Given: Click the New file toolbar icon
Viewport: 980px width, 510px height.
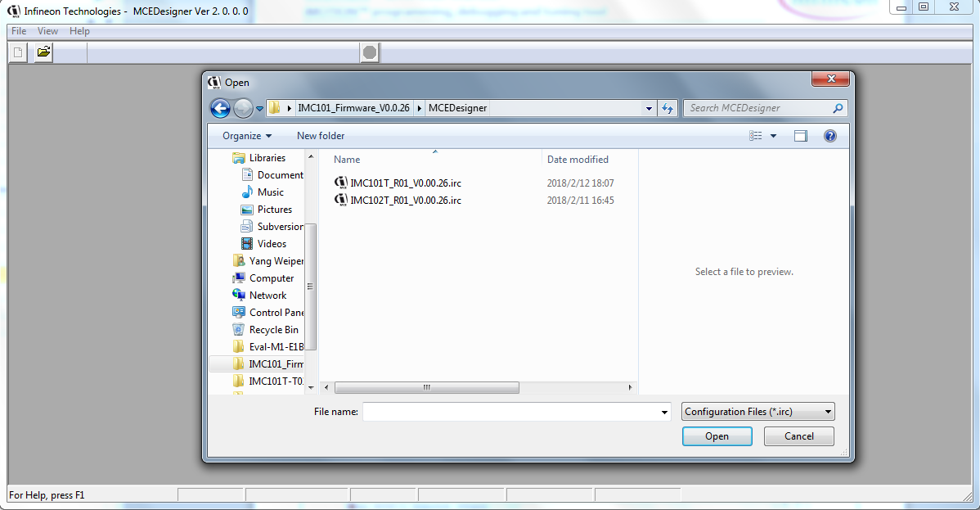Looking at the screenshot, I should [x=18, y=53].
